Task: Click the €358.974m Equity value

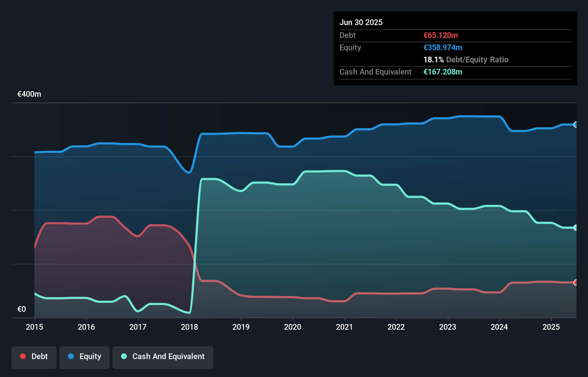Action: [x=443, y=47]
